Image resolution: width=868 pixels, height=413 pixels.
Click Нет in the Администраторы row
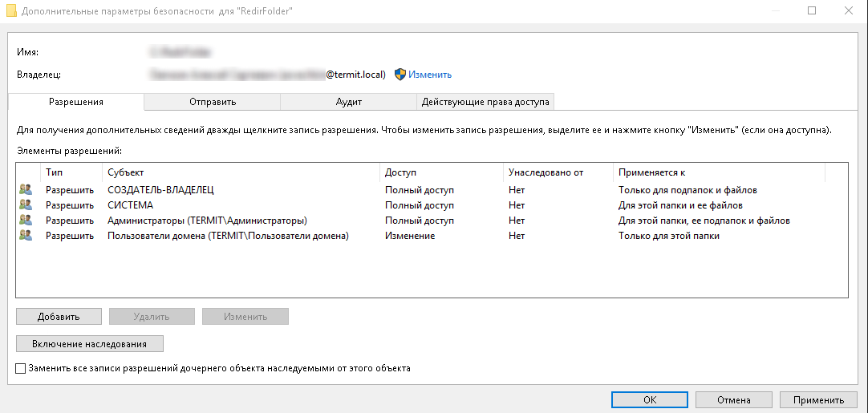(517, 221)
